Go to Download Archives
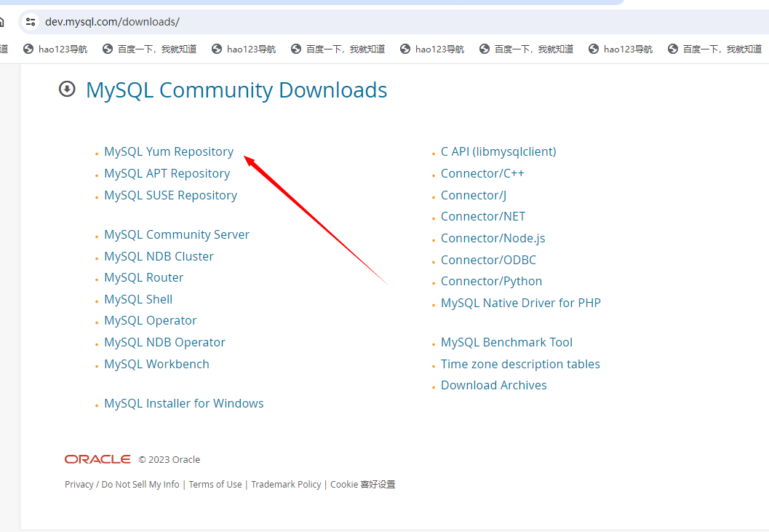Viewport: 769px width, 532px height. pyautogui.click(x=494, y=385)
